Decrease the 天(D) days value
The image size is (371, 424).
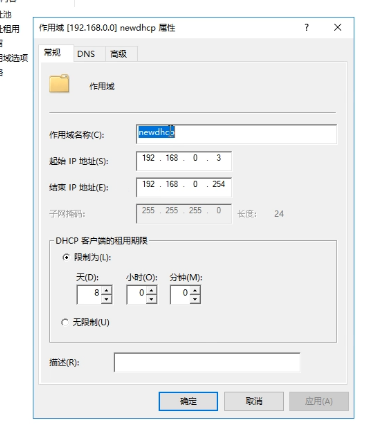point(106,299)
